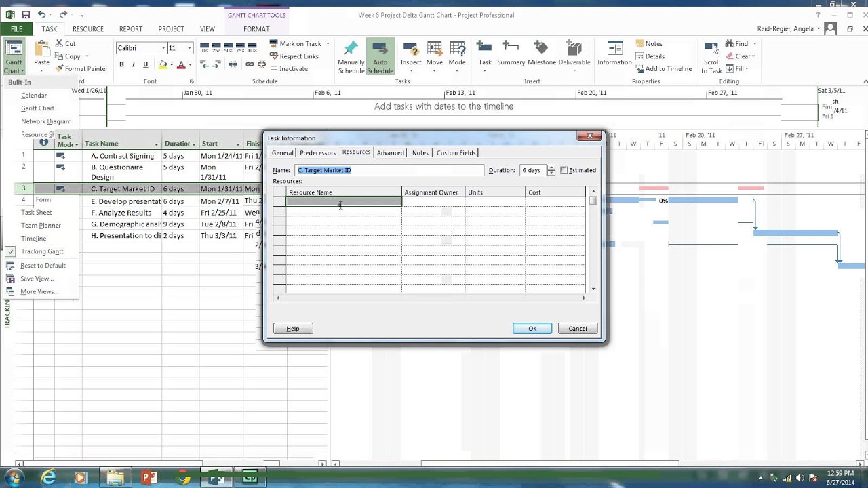The width and height of the screenshot is (868, 488).
Task: Click the Deliverable icon in Insert group
Action: [574, 47]
